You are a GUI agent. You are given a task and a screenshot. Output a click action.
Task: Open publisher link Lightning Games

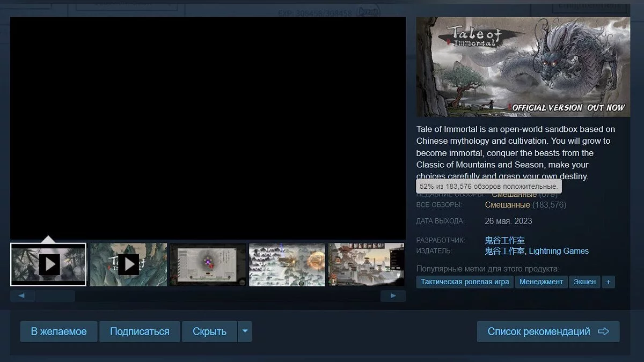click(x=559, y=251)
